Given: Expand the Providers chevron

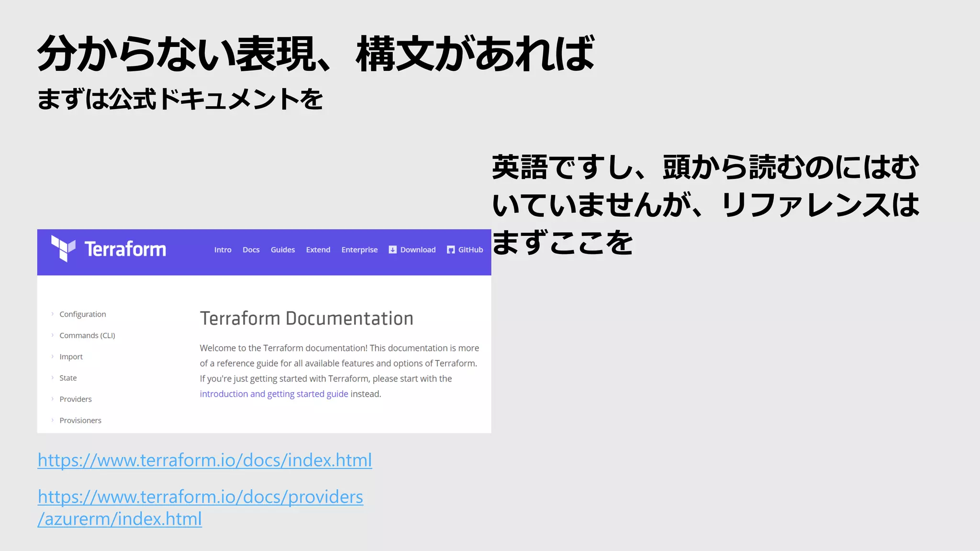Looking at the screenshot, I should pos(53,399).
